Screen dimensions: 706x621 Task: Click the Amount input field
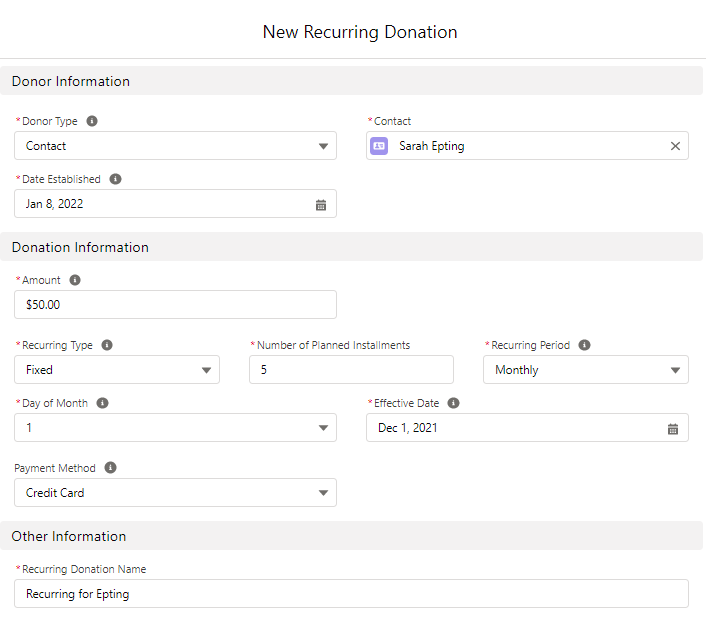[x=175, y=304]
